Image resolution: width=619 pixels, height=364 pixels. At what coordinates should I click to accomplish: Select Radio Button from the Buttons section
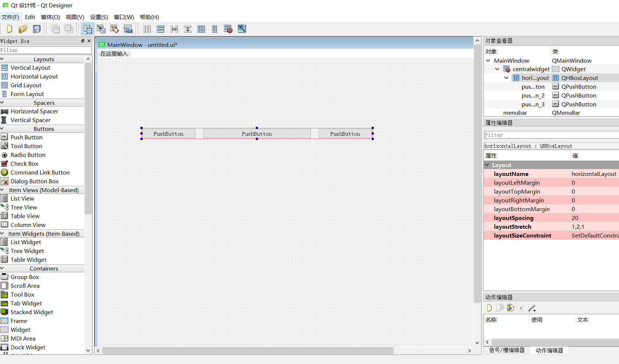tap(27, 155)
